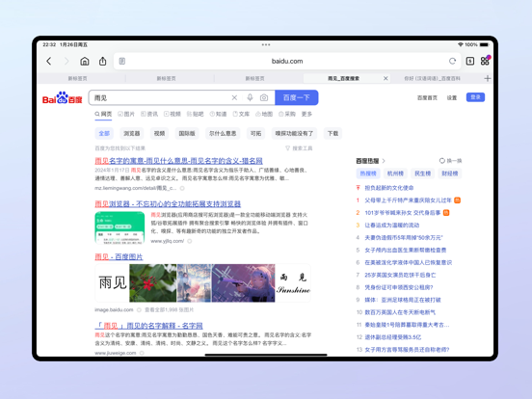Expand 百度热搜 heading arrow

click(x=384, y=161)
